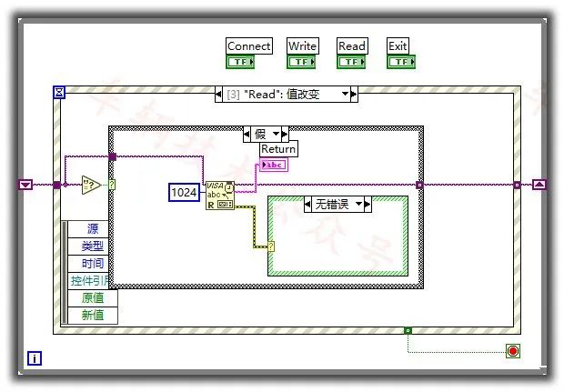Click the case structure left purple tunnel
The height and width of the screenshot is (392, 564).
point(112,156)
